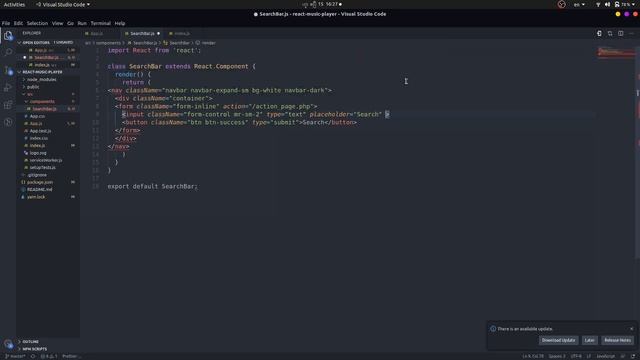Click the Release Notes button
The height and width of the screenshot is (360, 640).
pyautogui.click(x=617, y=340)
